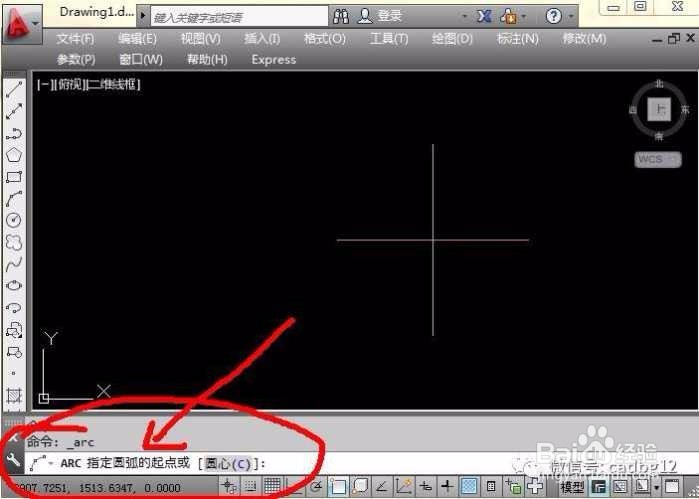Viewport: 699px width, 499px height.
Task: Select the Polyline tool
Action: pyautogui.click(x=13, y=133)
